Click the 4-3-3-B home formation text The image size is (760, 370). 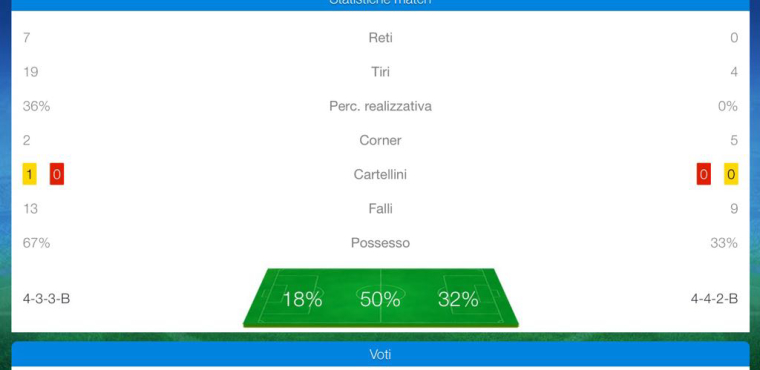pos(47,299)
